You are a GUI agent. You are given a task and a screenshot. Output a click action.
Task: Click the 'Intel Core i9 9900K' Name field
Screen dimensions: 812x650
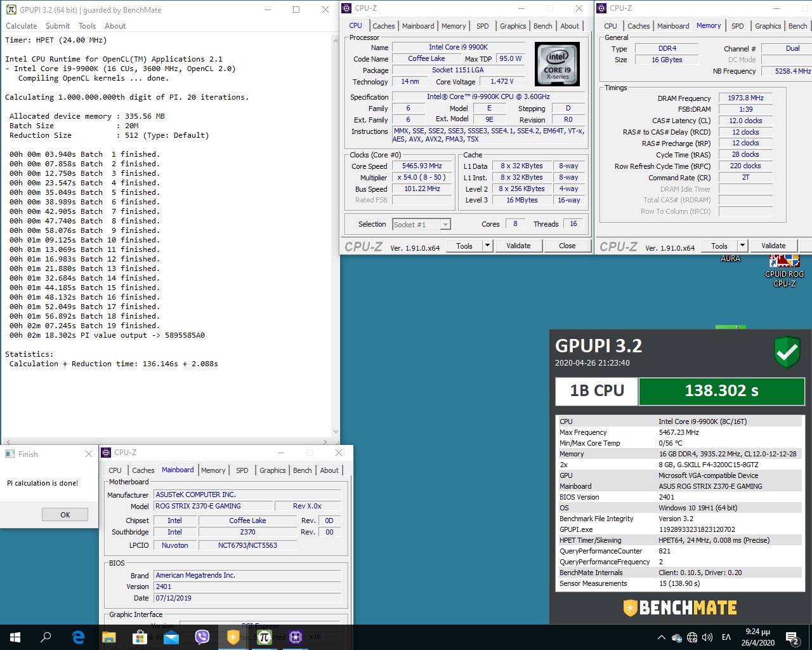coord(458,47)
